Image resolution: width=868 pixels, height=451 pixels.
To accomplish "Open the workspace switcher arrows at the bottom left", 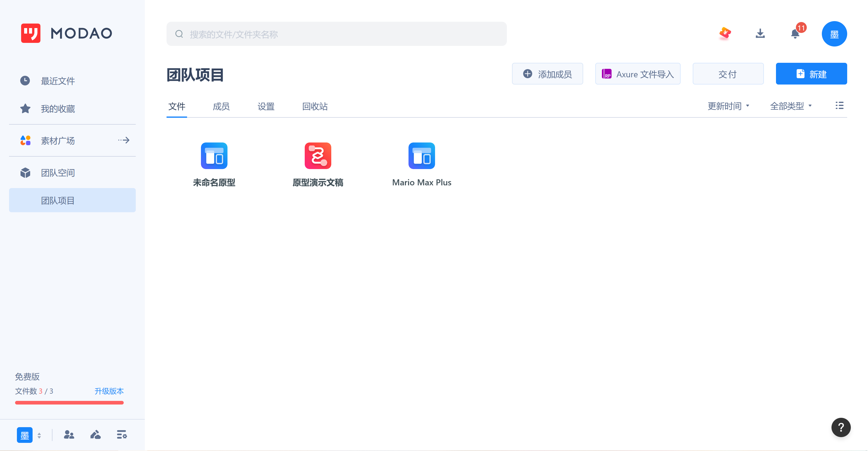I will click(x=40, y=435).
